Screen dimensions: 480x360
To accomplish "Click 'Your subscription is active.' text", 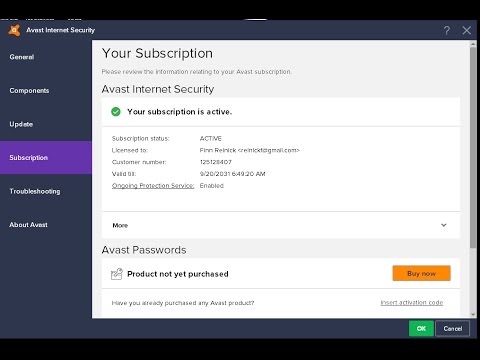I will (x=179, y=112).
